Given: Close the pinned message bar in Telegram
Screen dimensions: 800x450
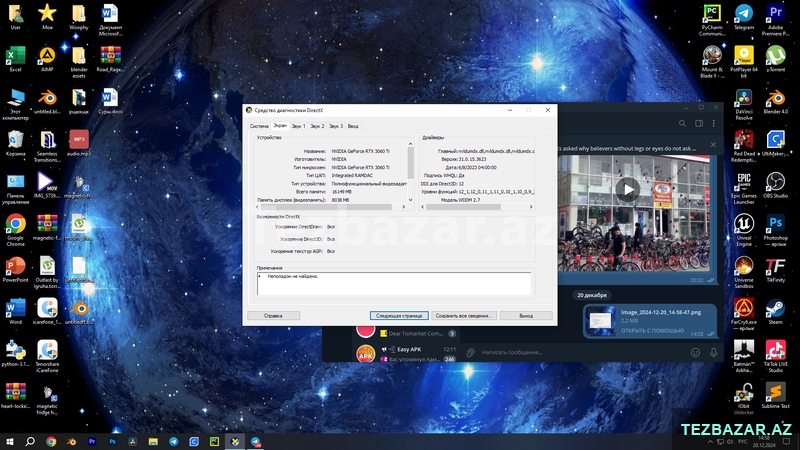Looking at the screenshot, I should (x=713, y=145).
